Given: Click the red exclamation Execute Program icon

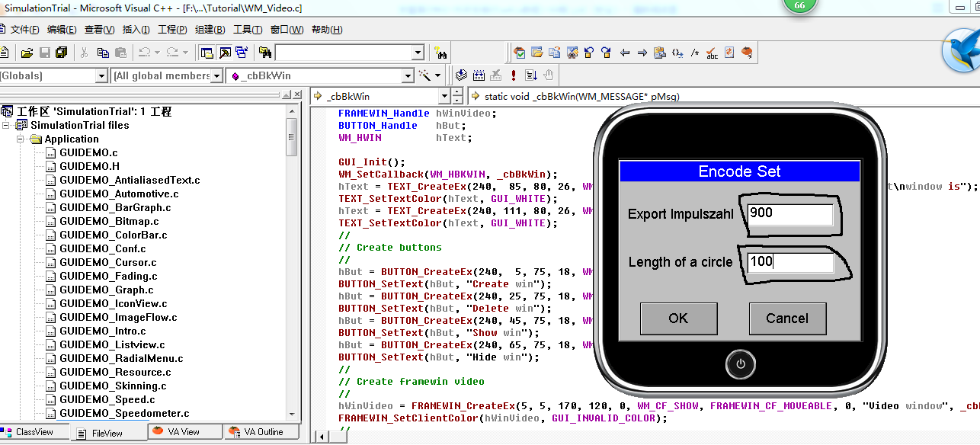Looking at the screenshot, I should click(514, 75).
